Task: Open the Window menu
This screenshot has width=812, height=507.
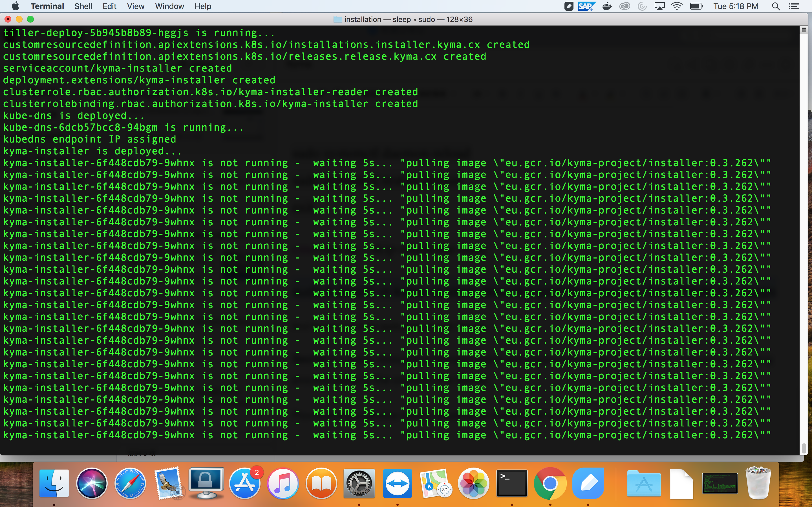Action: [169, 6]
